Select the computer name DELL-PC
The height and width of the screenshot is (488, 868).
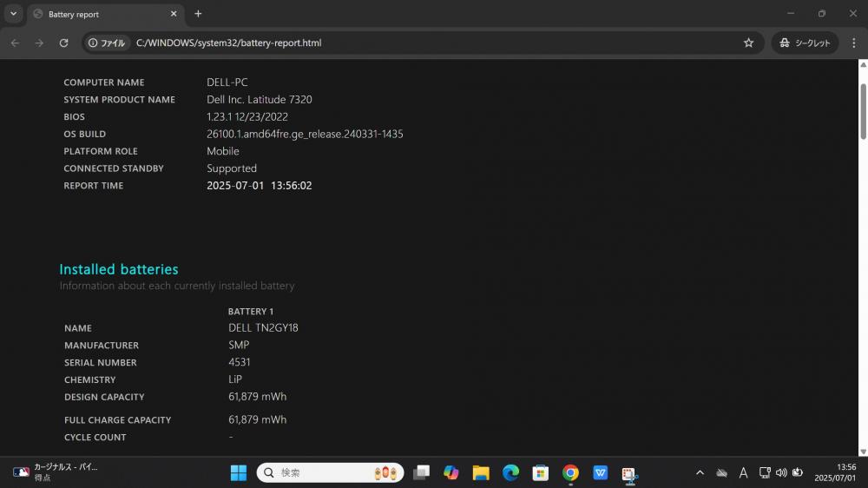pyautogui.click(x=227, y=82)
